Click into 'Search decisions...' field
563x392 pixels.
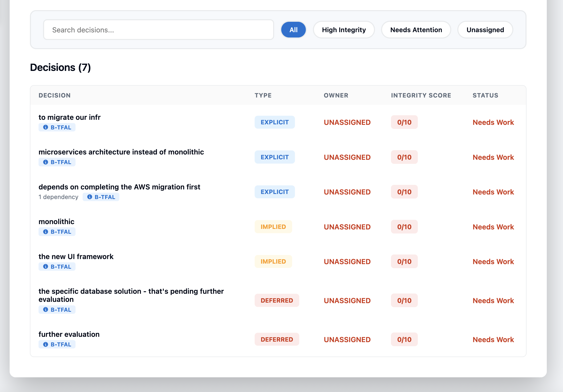[x=158, y=30]
